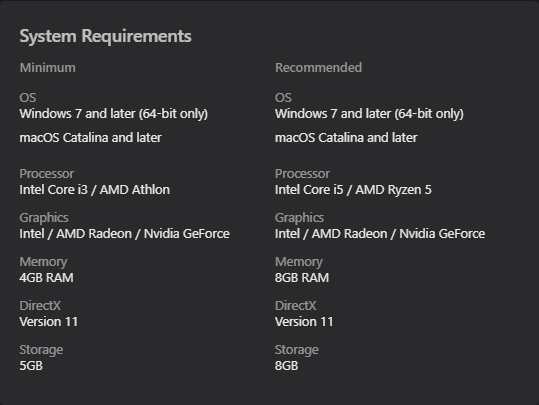This screenshot has width=539, height=405.
Task: Click recommended Windows 7 and later text
Action: 369,114
